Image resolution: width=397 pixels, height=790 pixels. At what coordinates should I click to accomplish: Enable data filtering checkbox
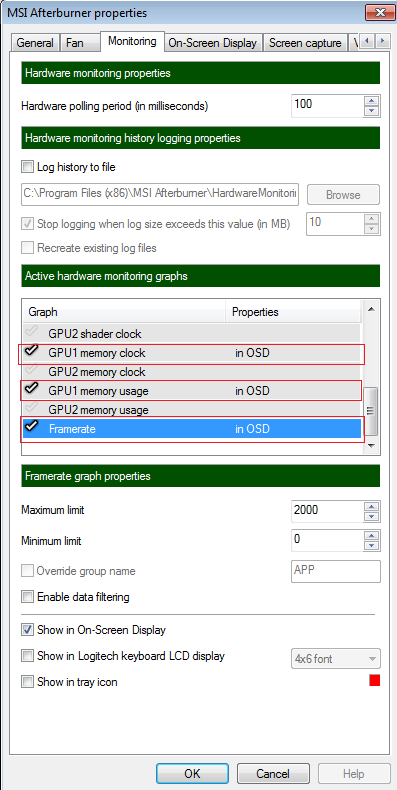(27, 598)
